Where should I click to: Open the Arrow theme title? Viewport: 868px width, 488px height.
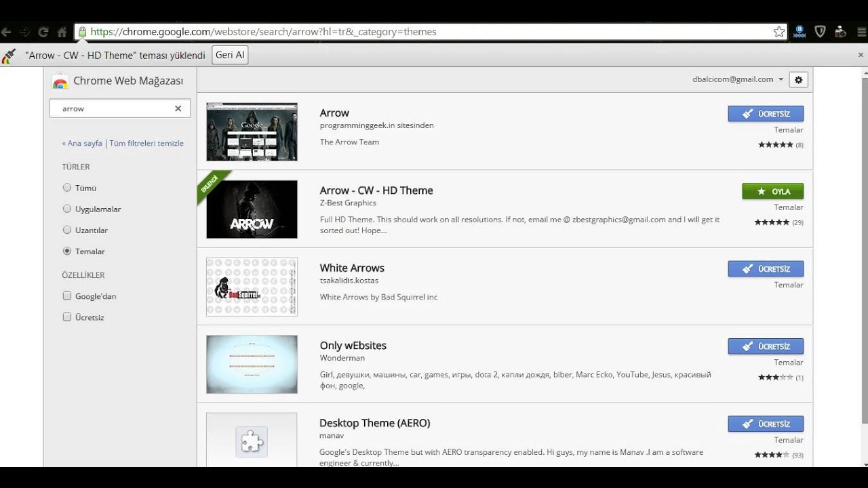pyautogui.click(x=334, y=113)
